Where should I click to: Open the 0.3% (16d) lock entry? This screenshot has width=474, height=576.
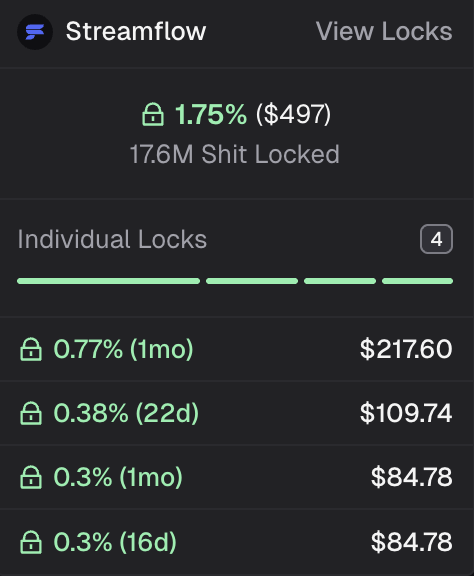[235, 541]
